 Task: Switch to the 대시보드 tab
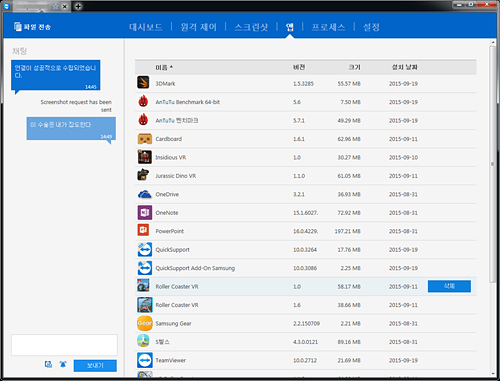[x=146, y=27]
